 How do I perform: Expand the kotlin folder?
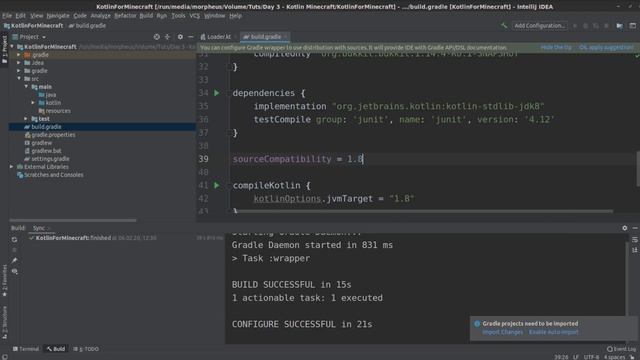pyautogui.click(x=33, y=103)
